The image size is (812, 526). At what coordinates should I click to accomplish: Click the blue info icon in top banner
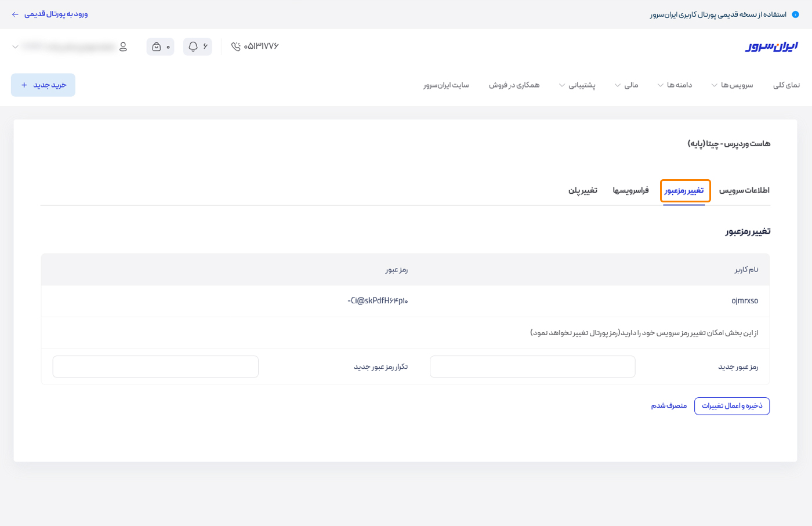[795, 14]
